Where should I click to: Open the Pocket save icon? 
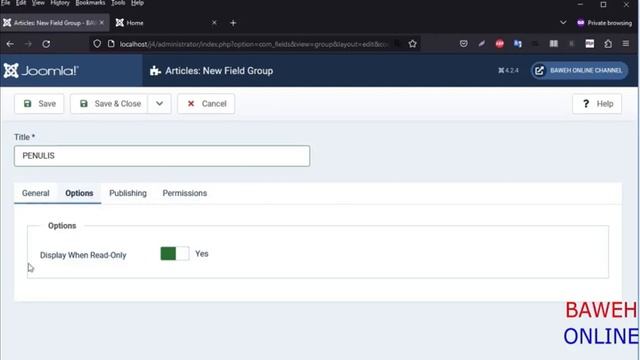pyautogui.click(x=463, y=44)
